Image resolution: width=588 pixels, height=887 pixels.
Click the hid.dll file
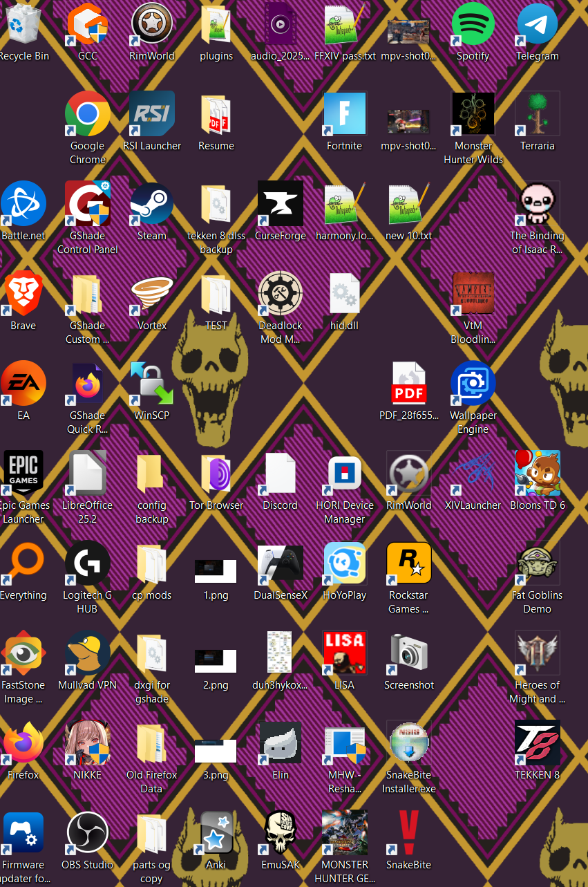345,294
